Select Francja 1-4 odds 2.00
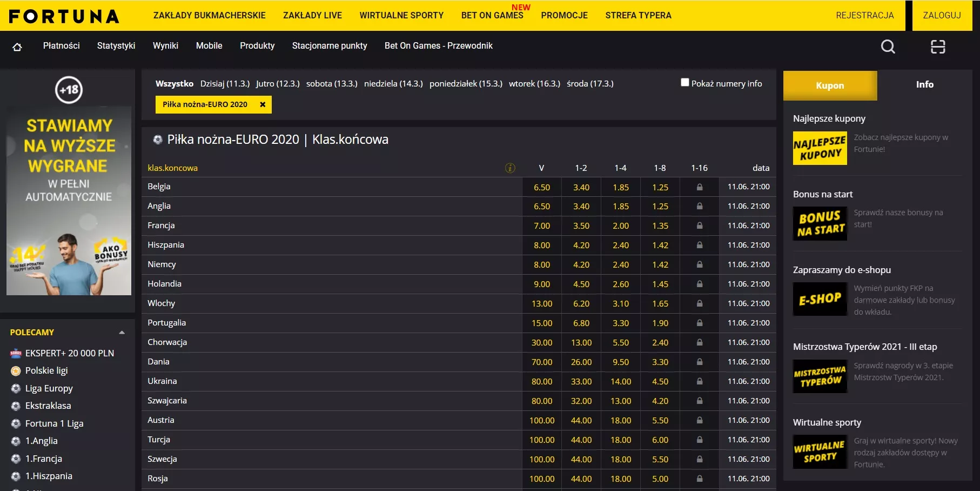 621,226
